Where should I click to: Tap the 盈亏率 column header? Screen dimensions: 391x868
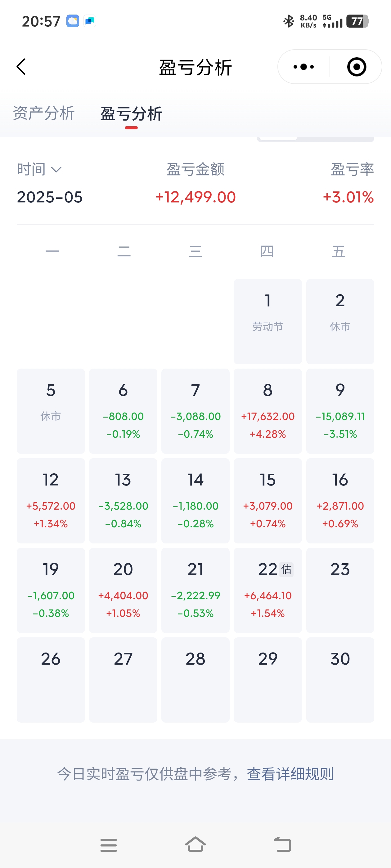[352, 169]
